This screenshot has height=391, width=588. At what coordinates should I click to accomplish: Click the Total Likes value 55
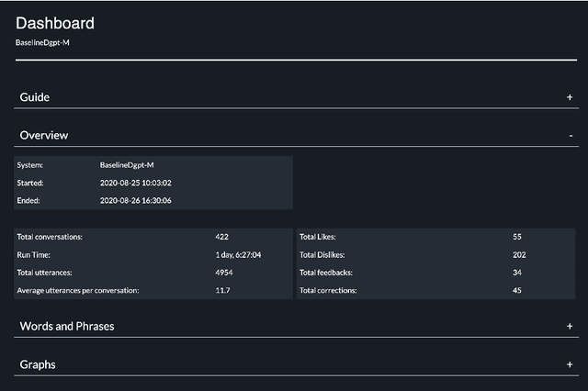517,237
